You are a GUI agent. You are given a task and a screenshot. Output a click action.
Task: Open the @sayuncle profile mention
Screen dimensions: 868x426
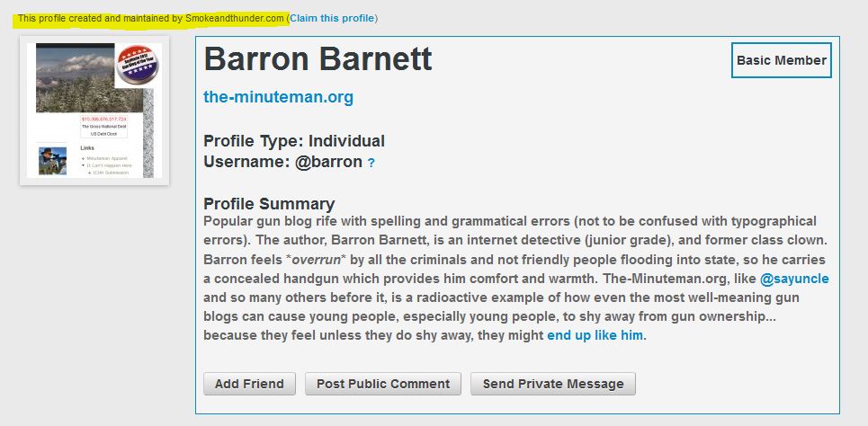pos(794,280)
